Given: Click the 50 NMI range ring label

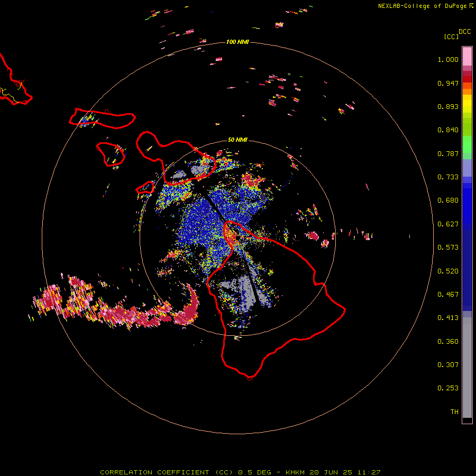Looking at the screenshot, I should tap(237, 140).
